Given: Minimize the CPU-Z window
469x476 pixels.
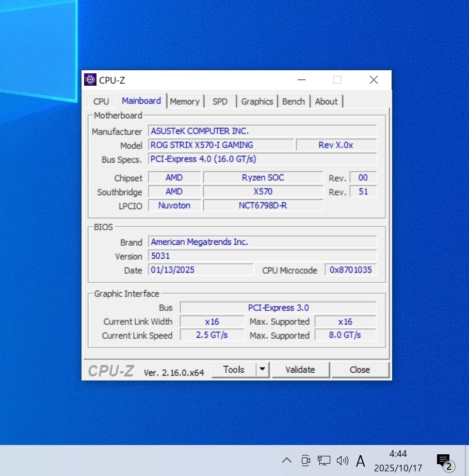Looking at the screenshot, I should point(302,80).
